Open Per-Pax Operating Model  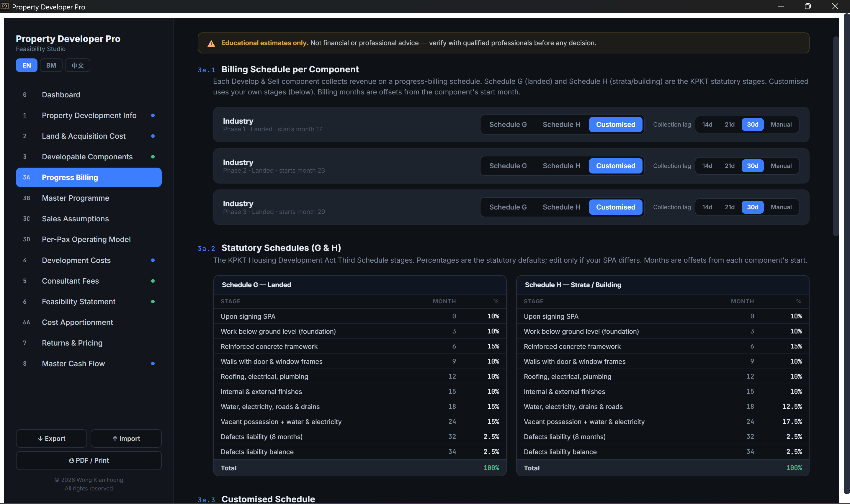click(x=89, y=239)
